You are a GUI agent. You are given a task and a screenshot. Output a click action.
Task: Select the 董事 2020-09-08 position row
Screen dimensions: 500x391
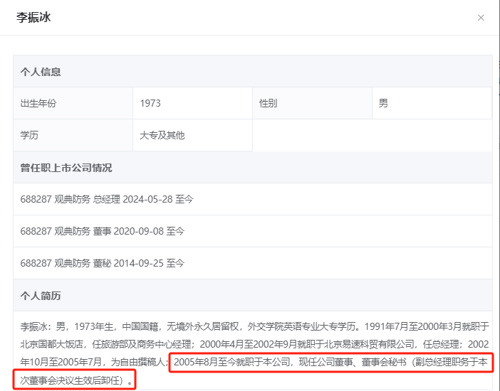click(253, 231)
